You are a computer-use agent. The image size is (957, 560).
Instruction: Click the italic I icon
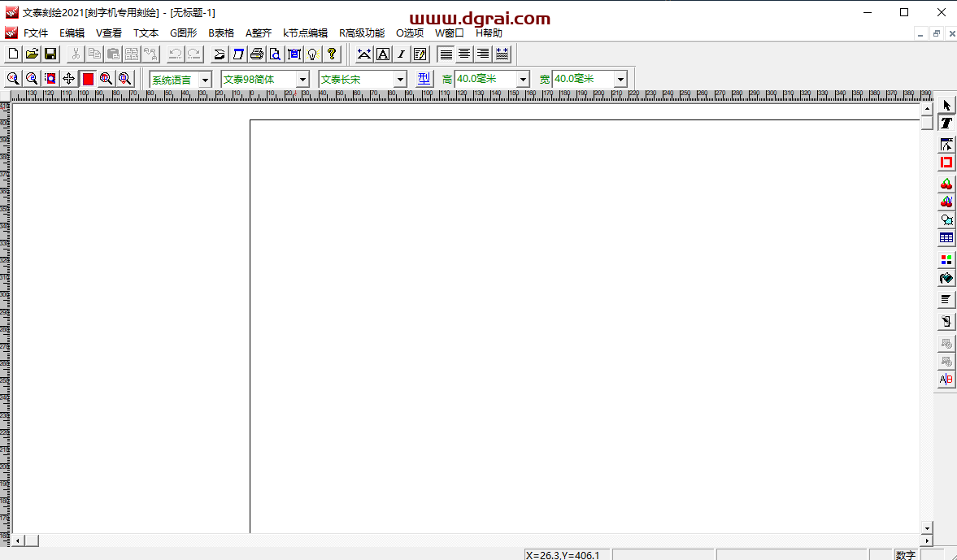(x=401, y=54)
